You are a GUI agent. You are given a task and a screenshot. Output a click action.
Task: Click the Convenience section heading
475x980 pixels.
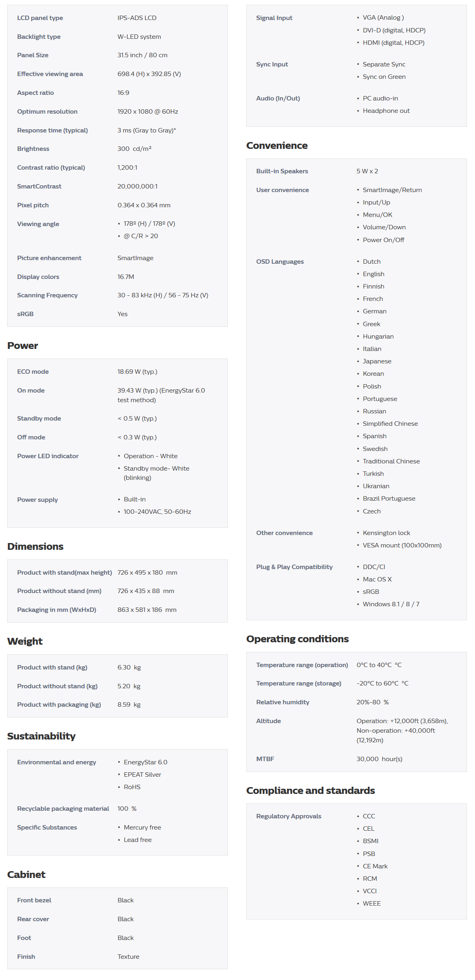point(277,146)
